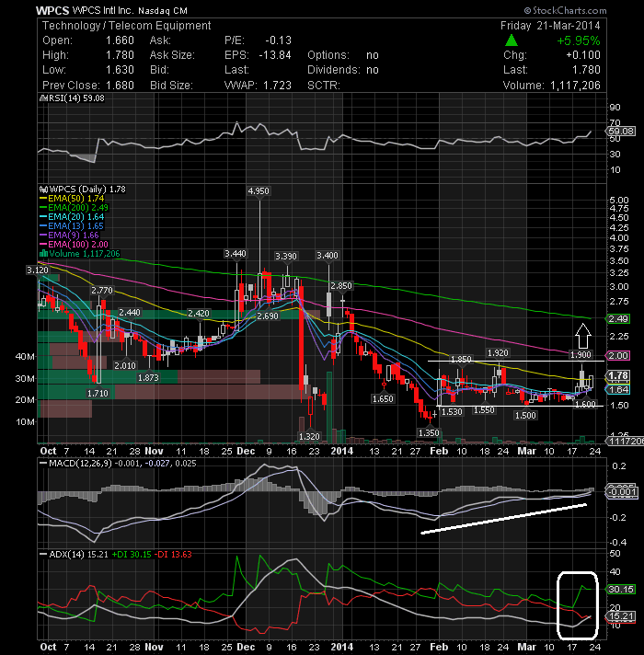Click the green up-triangle change indicator
The height and width of the screenshot is (655, 644).
[x=511, y=40]
